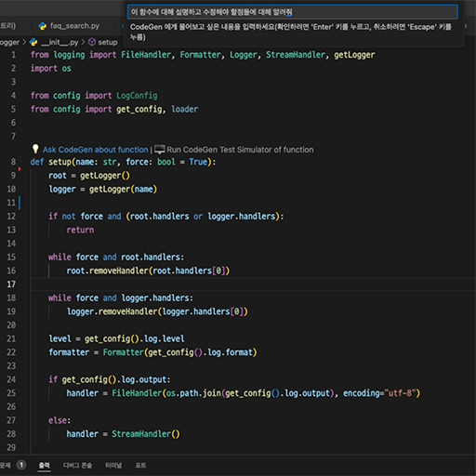The image size is (476, 476).
Task: Click the blue change indicator at line 11
Action: (20, 203)
